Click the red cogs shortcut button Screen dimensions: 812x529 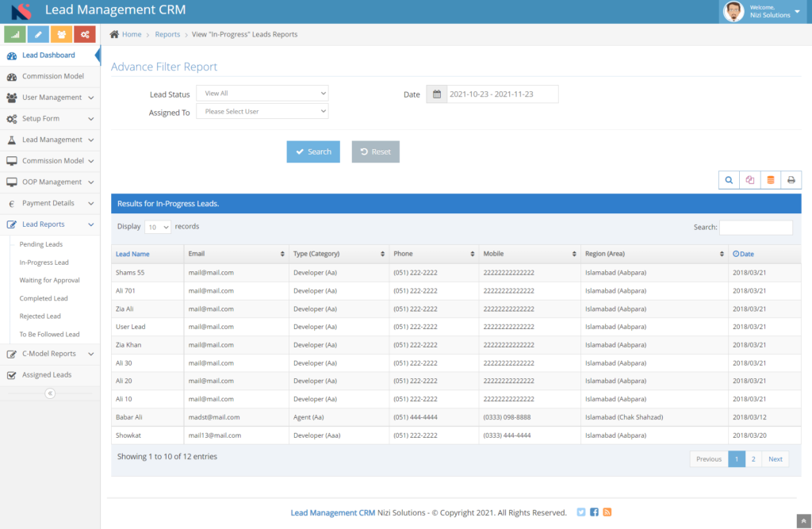[x=85, y=34]
